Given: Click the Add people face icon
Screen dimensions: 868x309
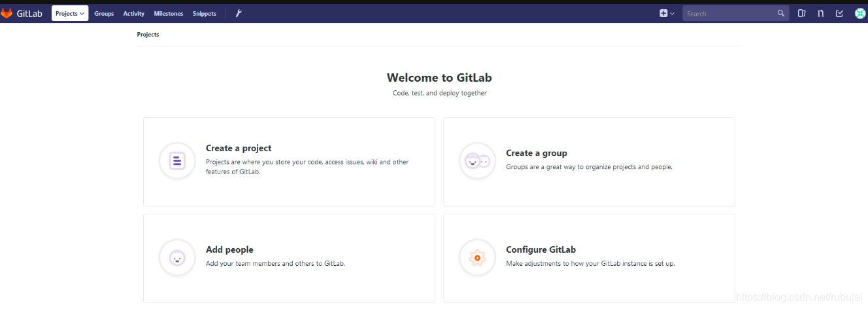Looking at the screenshot, I should coord(177,257).
